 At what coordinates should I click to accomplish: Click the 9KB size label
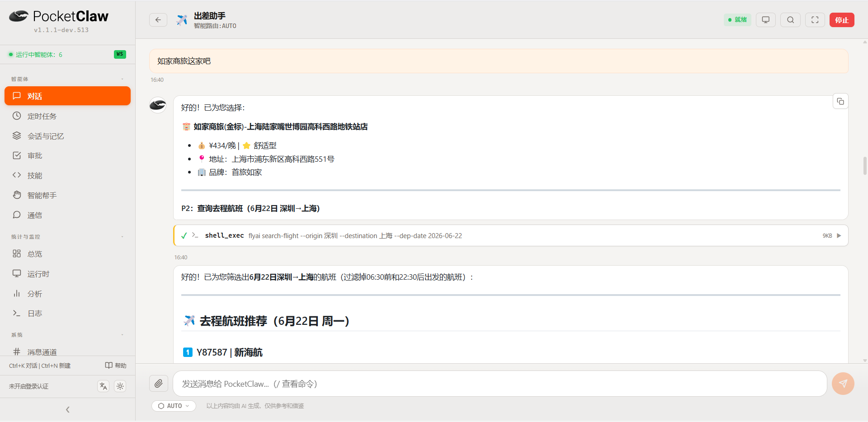(827, 236)
